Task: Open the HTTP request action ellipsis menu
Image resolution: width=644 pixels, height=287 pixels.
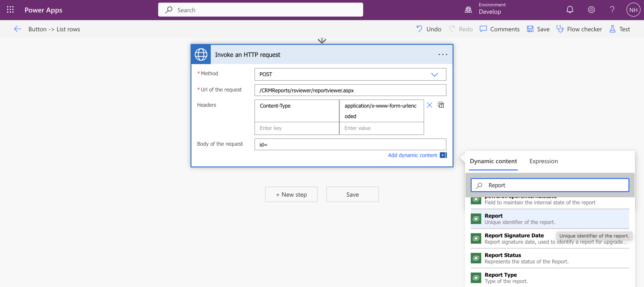Action: (x=443, y=55)
